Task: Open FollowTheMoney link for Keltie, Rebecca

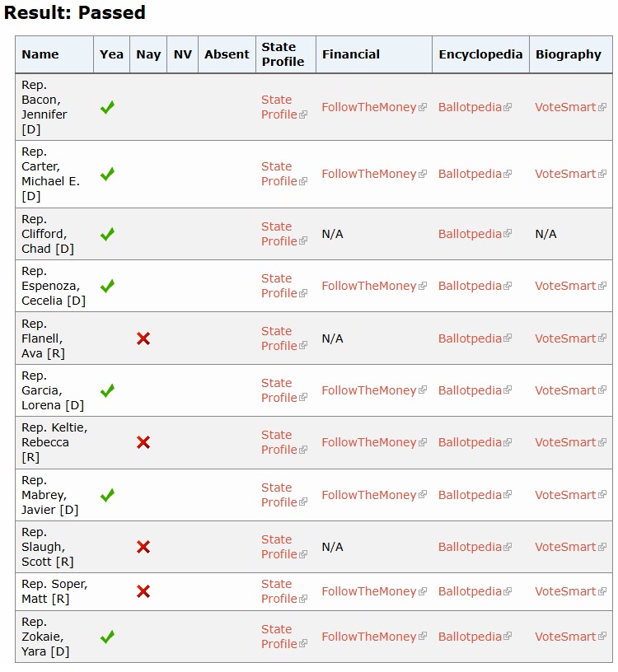Action: point(374,442)
